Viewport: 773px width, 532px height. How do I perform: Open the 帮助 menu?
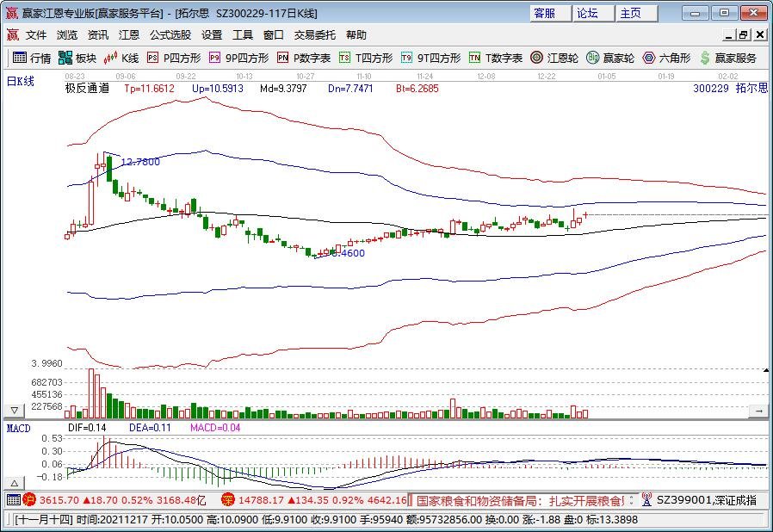coord(356,34)
